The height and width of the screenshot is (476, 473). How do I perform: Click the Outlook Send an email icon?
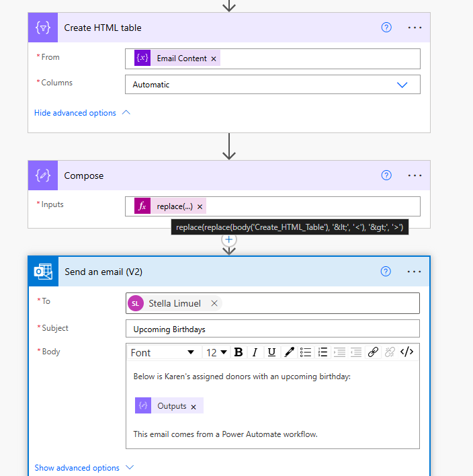pos(43,272)
